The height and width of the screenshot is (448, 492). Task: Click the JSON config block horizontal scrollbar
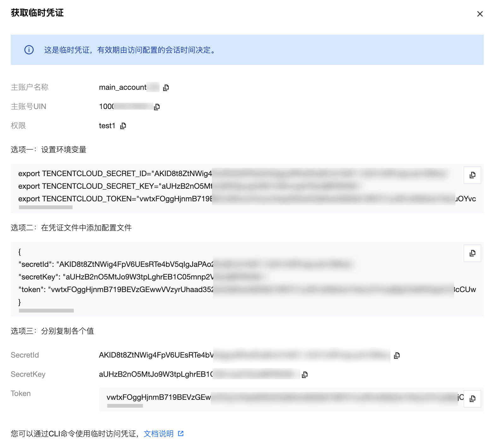pos(46,311)
